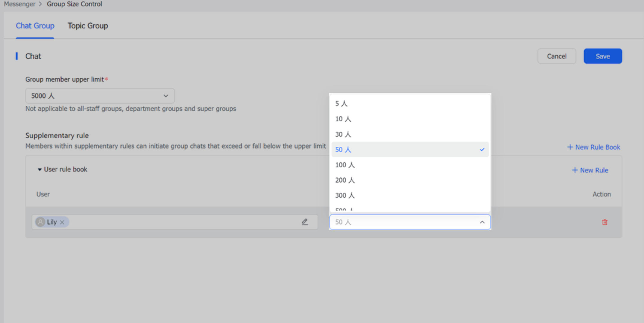Select the 50 人 option in dropdown
The image size is (644, 323).
pos(343,149)
